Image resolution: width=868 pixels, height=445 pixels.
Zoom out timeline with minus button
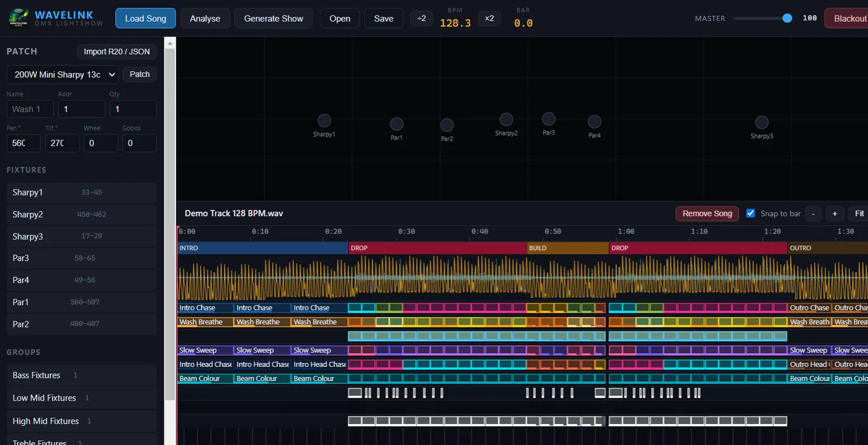(x=813, y=214)
